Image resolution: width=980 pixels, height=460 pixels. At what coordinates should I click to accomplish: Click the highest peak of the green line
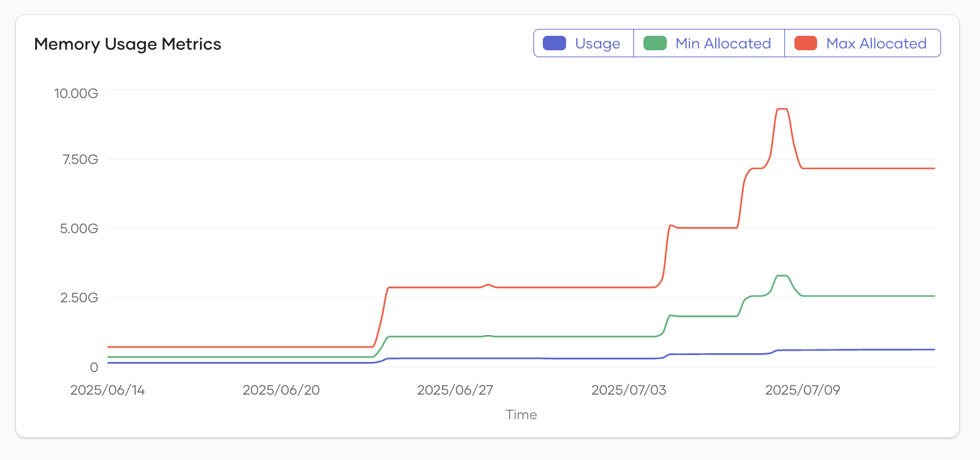tap(782, 275)
